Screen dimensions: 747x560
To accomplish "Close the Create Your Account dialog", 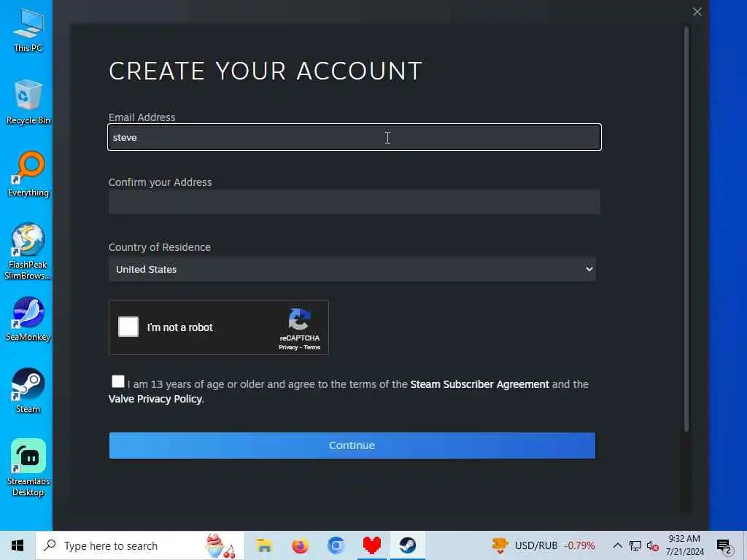I will 697,12.
